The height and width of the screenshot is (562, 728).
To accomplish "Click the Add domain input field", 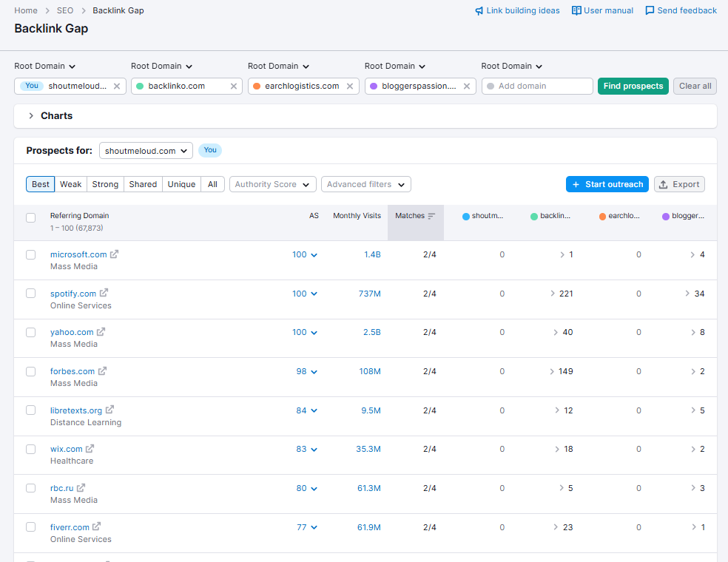I will click(537, 86).
